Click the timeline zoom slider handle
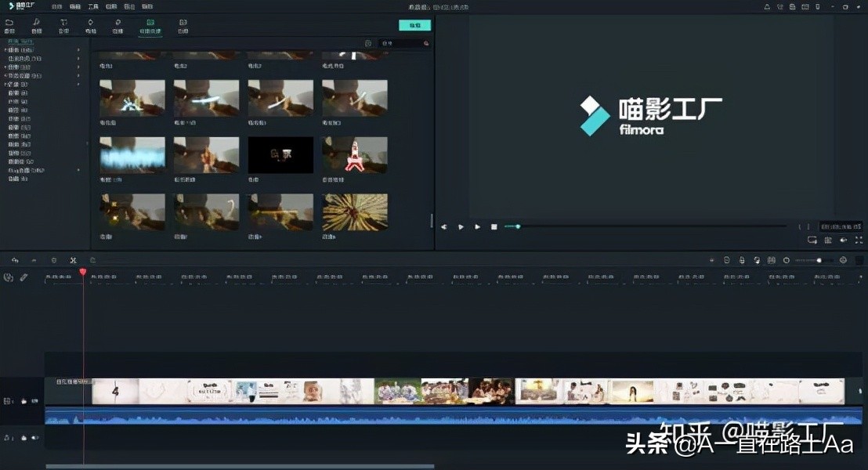This screenshot has height=470, width=868. [819, 260]
